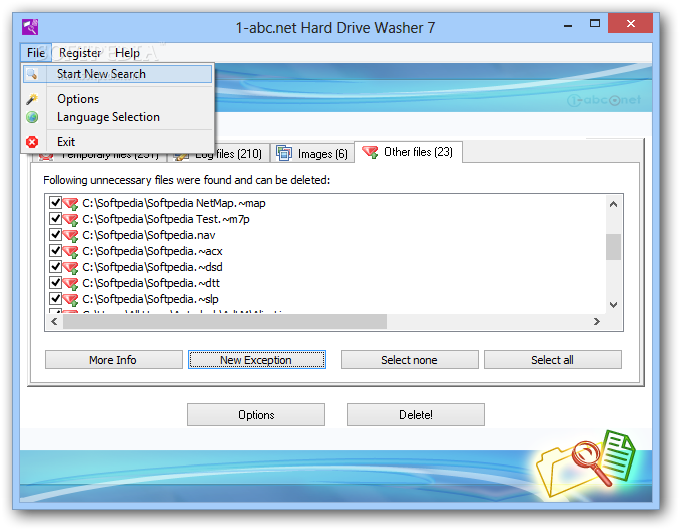Select the C:\Softpedia\Softpedia.~slp entry
This screenshot has width=680, height=530.
[150, 299]
